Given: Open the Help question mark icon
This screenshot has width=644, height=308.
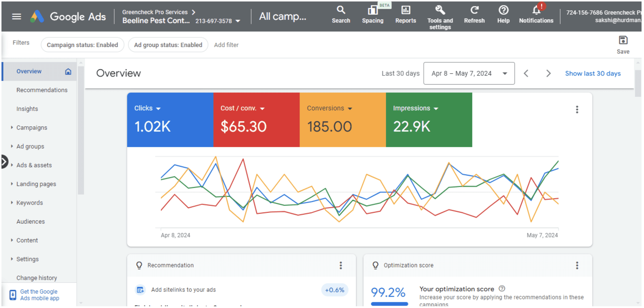Looking at the screenshot, I should [503, 10].
